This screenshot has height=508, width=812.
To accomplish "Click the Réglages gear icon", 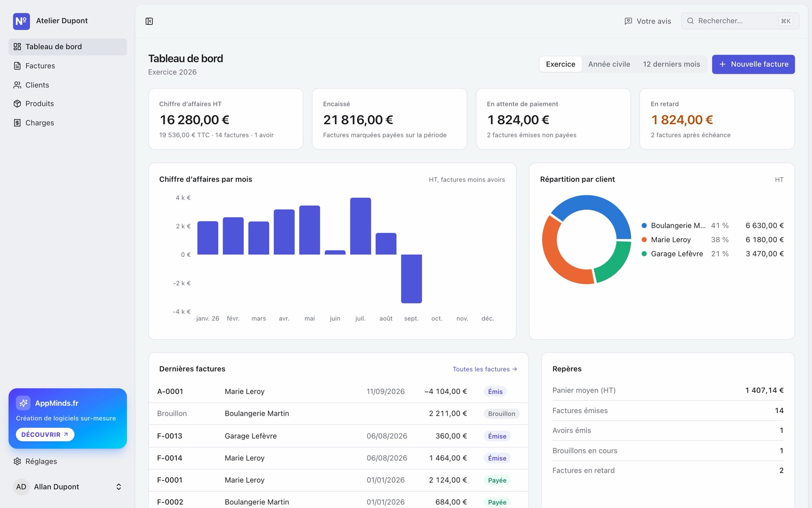I will 17,461.
